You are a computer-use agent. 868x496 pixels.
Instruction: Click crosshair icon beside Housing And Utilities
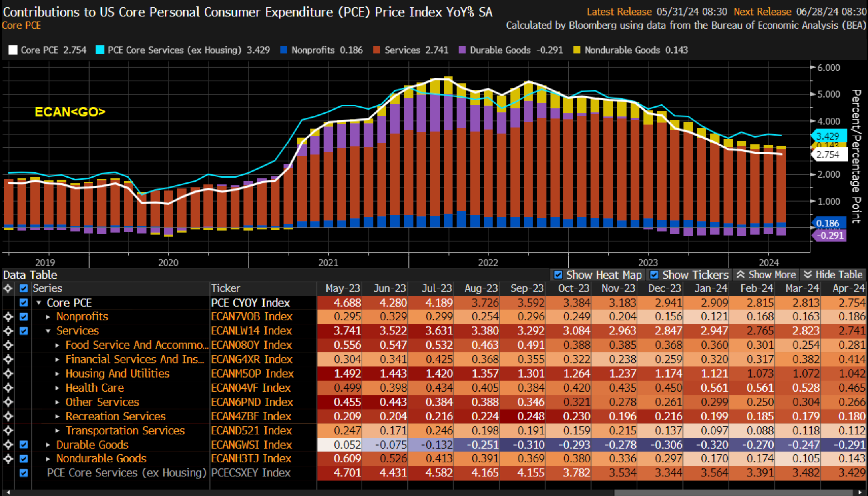coord(8,374)
